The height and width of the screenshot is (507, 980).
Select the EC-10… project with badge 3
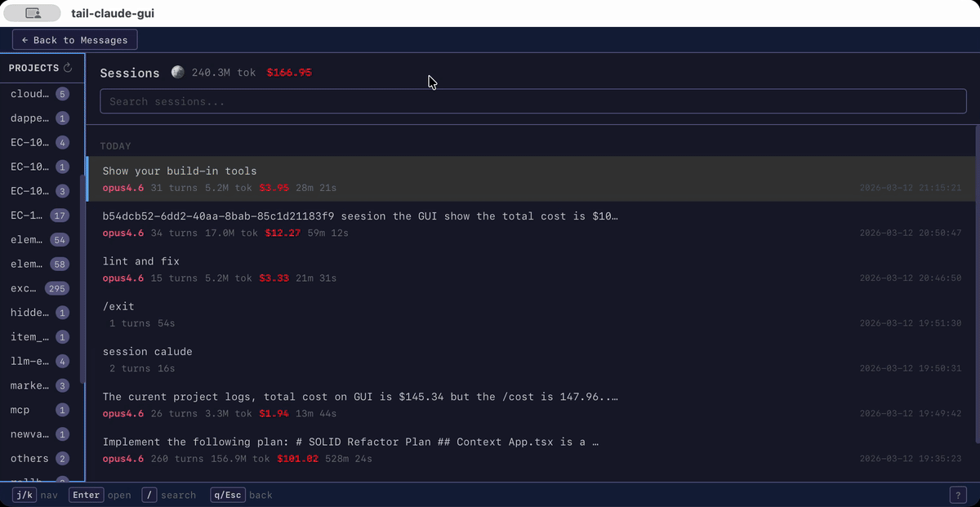41,191
